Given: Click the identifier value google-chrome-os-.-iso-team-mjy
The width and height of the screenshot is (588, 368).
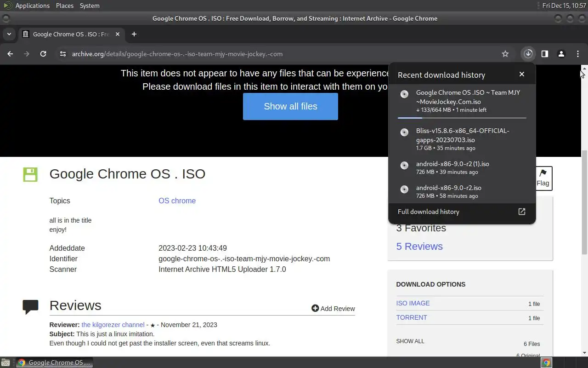Looking at the screenshot, I should pos(244,259).
